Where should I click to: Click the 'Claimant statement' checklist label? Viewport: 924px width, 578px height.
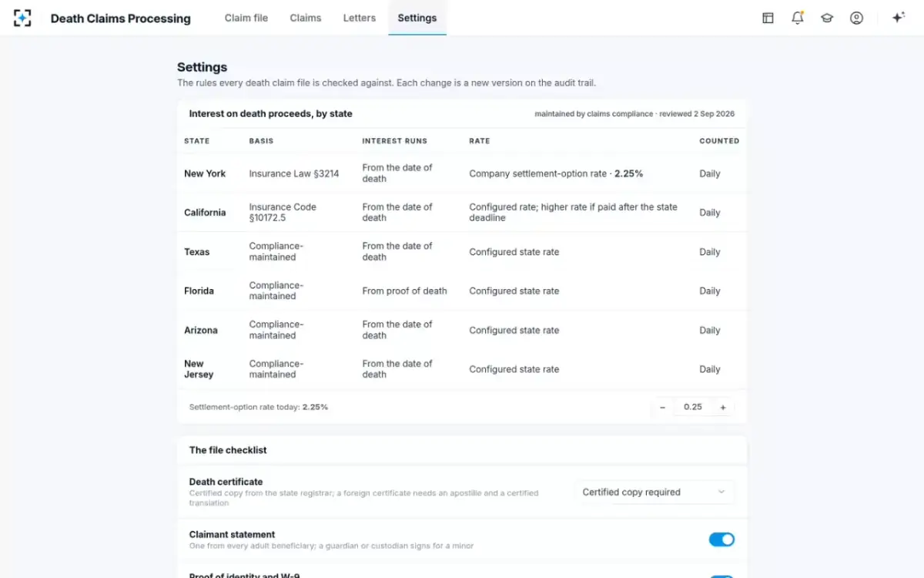pyautogui.click(x=232, y=534)
